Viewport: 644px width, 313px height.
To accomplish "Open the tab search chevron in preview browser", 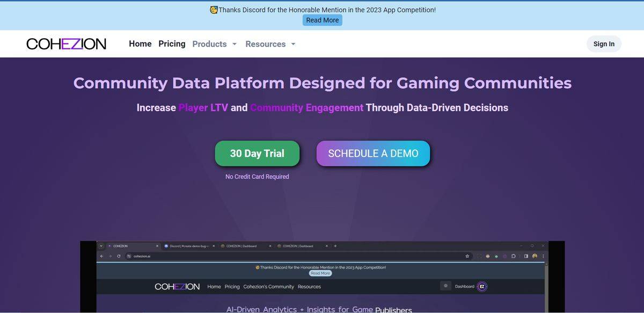I will (101, 246).
